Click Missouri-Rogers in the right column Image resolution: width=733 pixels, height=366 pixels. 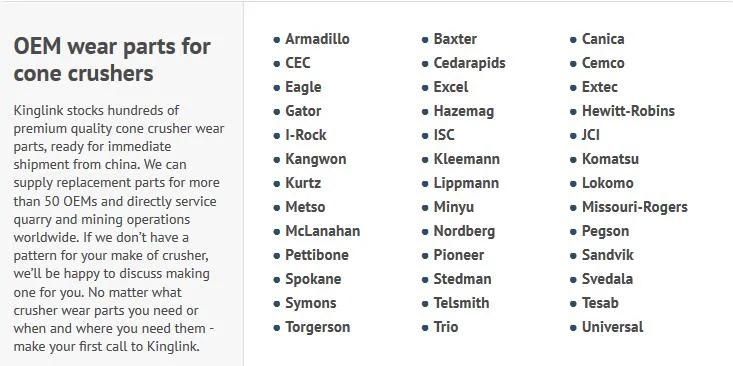[635, 207]
